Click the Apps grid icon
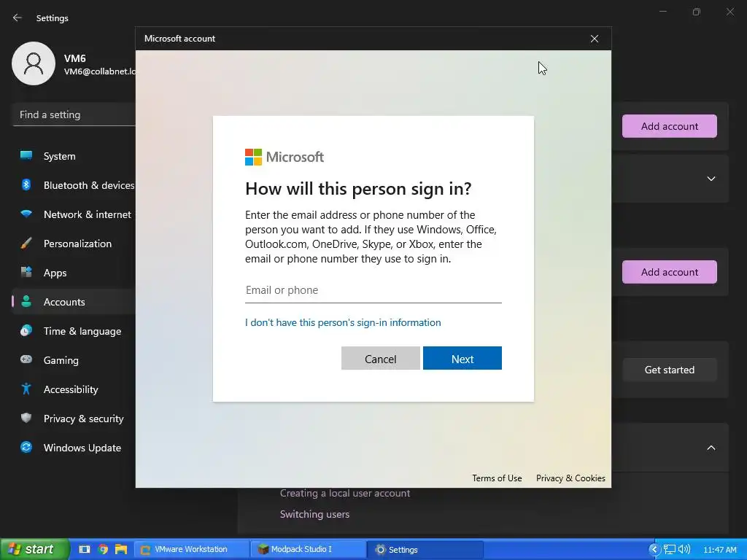 pos(26,273)
